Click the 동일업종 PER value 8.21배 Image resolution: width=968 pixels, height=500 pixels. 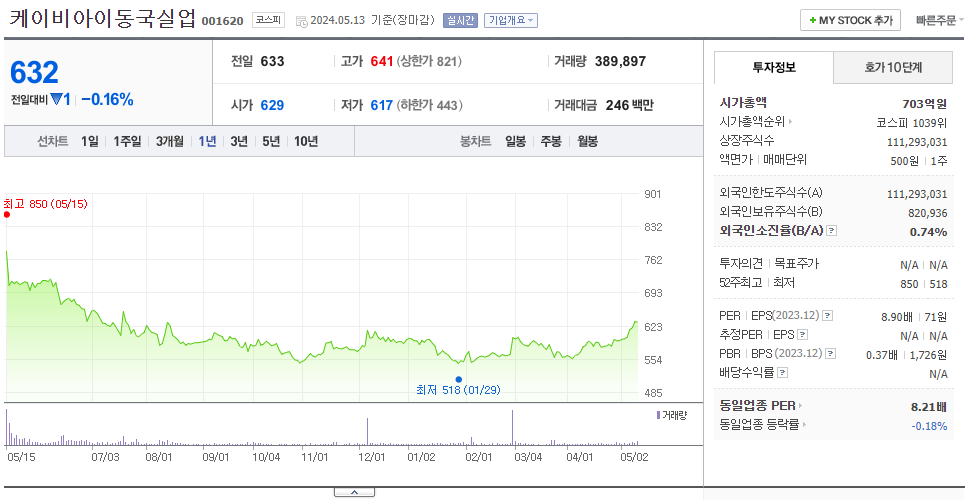coord(929,407)
